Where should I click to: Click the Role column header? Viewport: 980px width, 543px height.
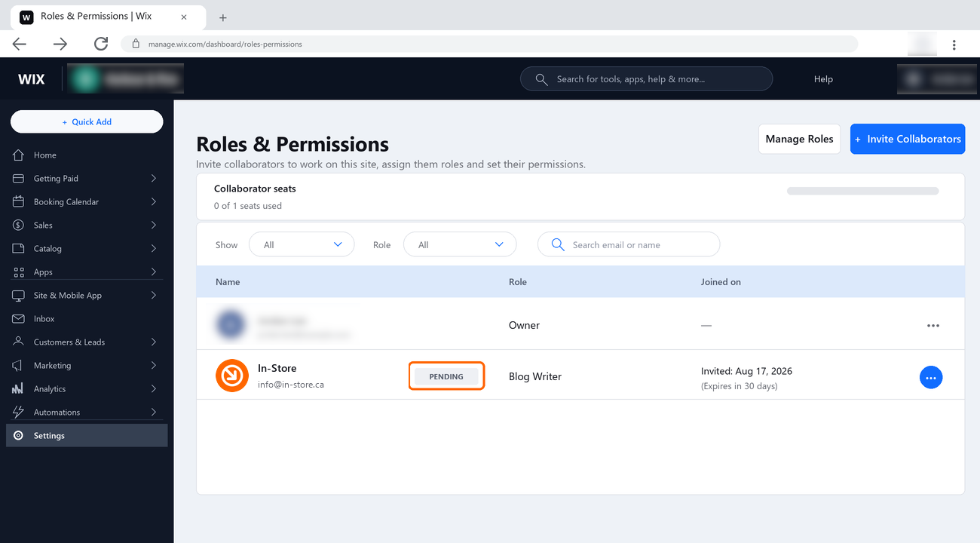tap(518, 282)
